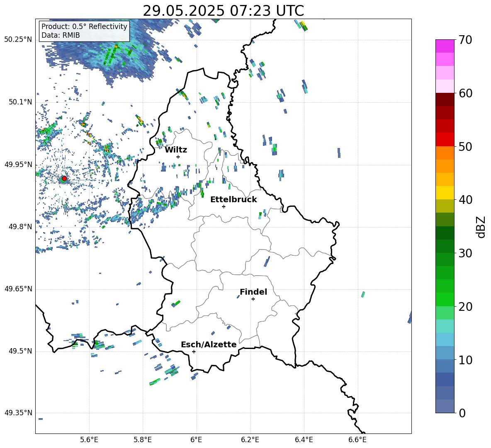This screenshot has height=448, width=491.
Task: Click the 49.95°N latitude label
Action: (18, 164)
